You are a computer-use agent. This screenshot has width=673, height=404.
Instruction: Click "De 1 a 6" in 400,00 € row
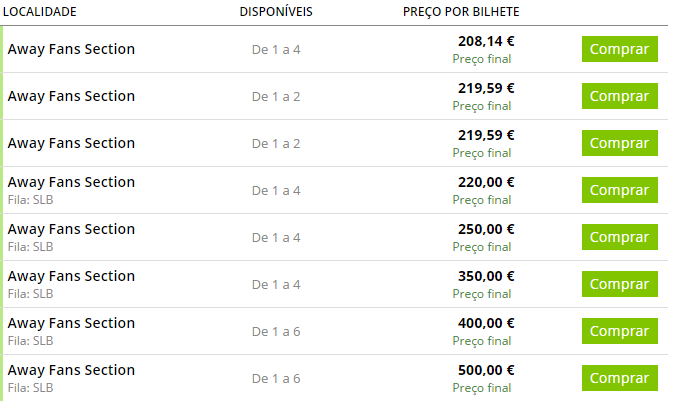(x=276, y=331)
